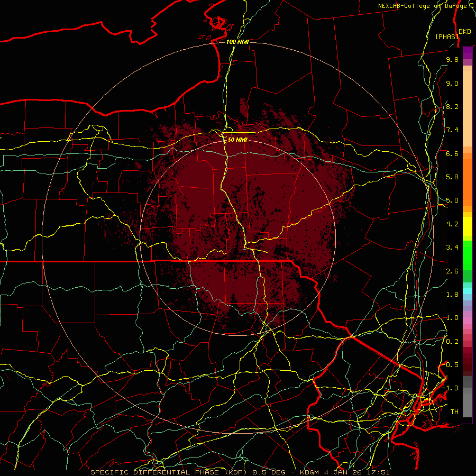This screenshot has width=476, height=476.
Task: Click the 7.4 value on color scale
Action: coord(452,130)
